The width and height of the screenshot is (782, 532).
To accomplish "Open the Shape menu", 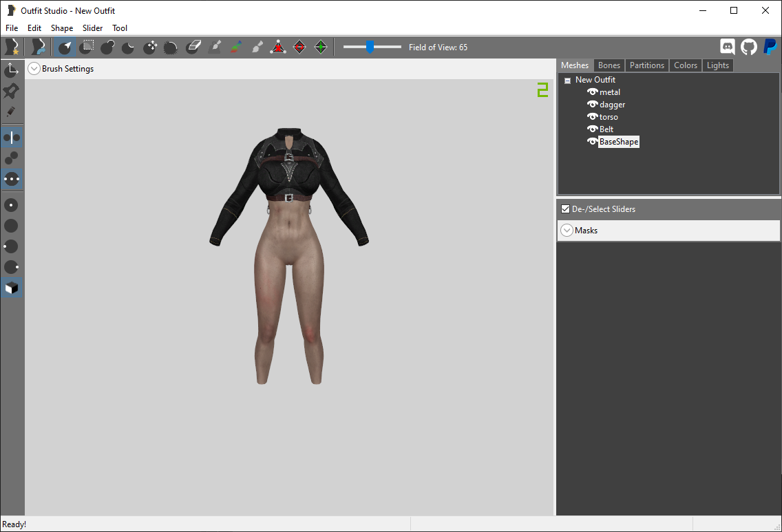I will (62, 28).
